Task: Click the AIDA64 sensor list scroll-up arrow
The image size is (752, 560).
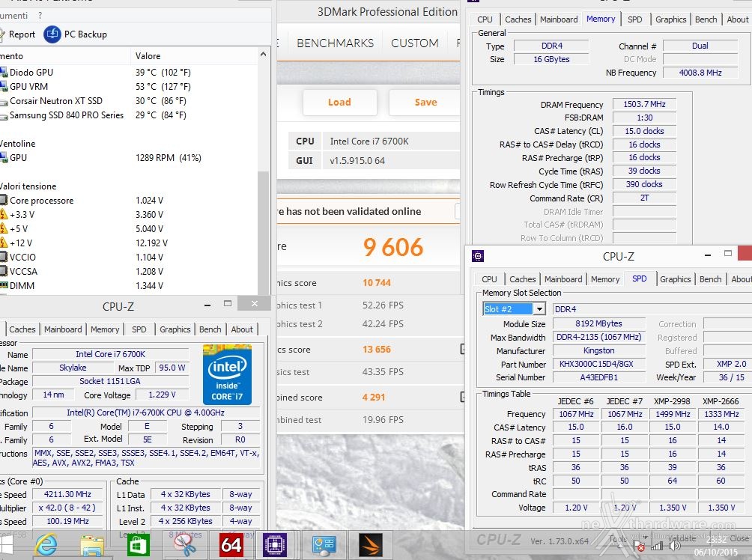Action: coord(263,55)
